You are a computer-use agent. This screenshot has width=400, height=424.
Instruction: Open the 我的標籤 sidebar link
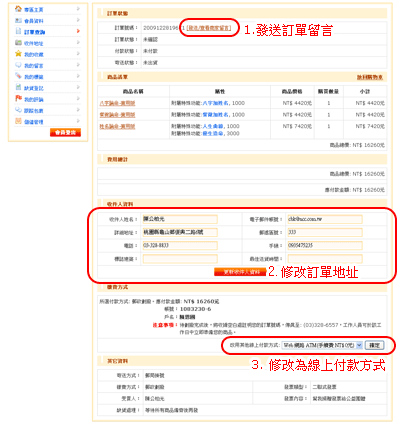click(x=34, y=77)
